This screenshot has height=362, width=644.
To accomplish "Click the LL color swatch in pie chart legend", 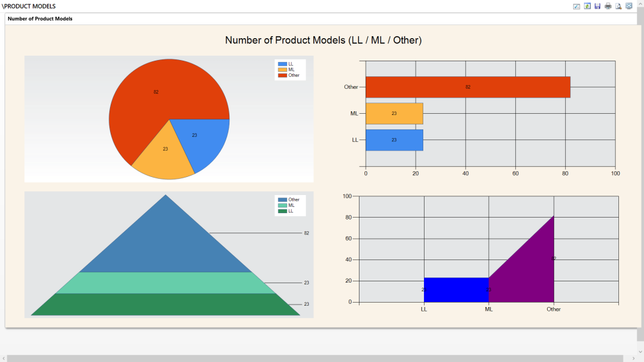I will tap(282, 64).
